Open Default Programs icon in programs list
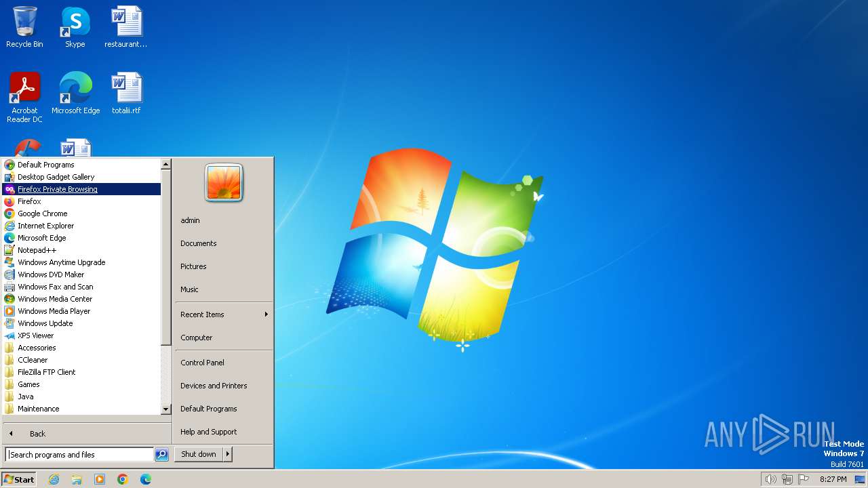The image size is (868, 488). [x=9, y=165]
